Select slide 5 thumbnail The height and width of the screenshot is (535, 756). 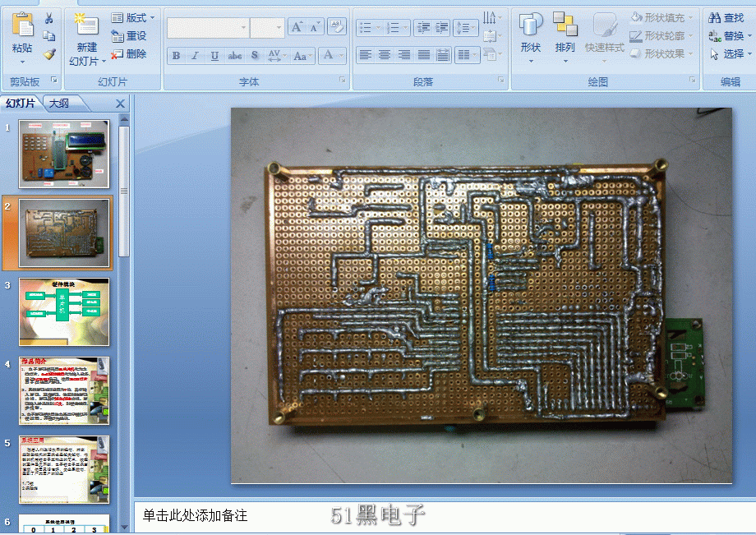click(64, 470)
